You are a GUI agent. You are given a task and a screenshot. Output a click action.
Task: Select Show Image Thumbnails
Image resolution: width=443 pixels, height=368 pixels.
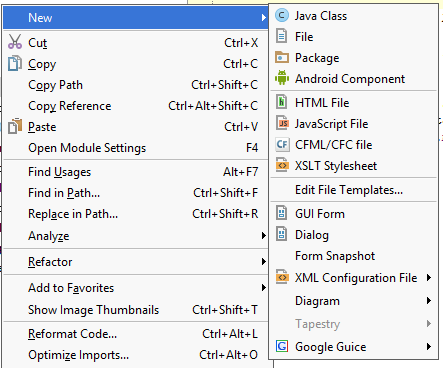[x=136, y=310]
